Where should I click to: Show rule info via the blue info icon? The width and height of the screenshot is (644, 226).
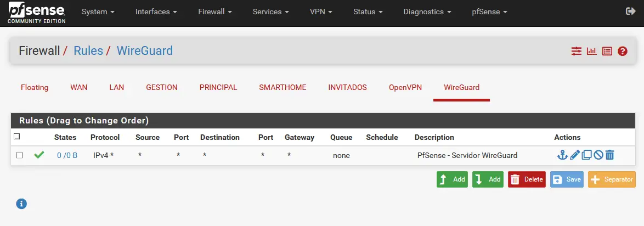click(21, 204)
